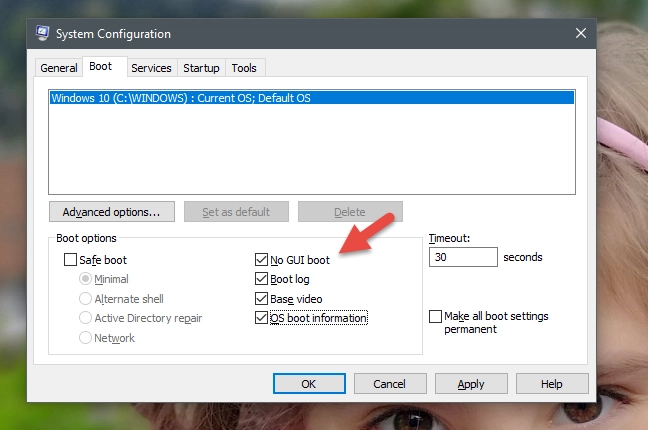Enable the Safe boot checkbox
Viewport: 648px width, 430px height.
pos(70,260)
